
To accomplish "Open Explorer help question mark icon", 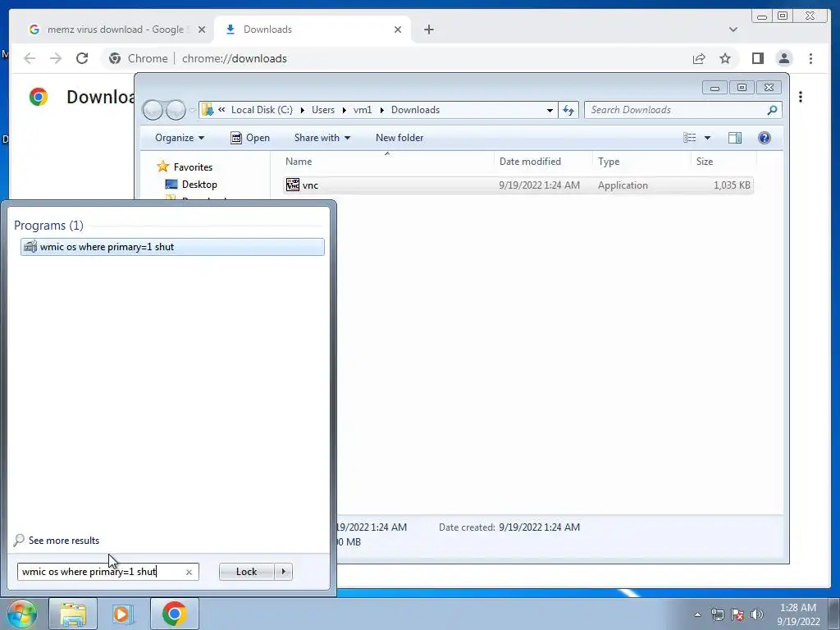I will coord(765,138).
